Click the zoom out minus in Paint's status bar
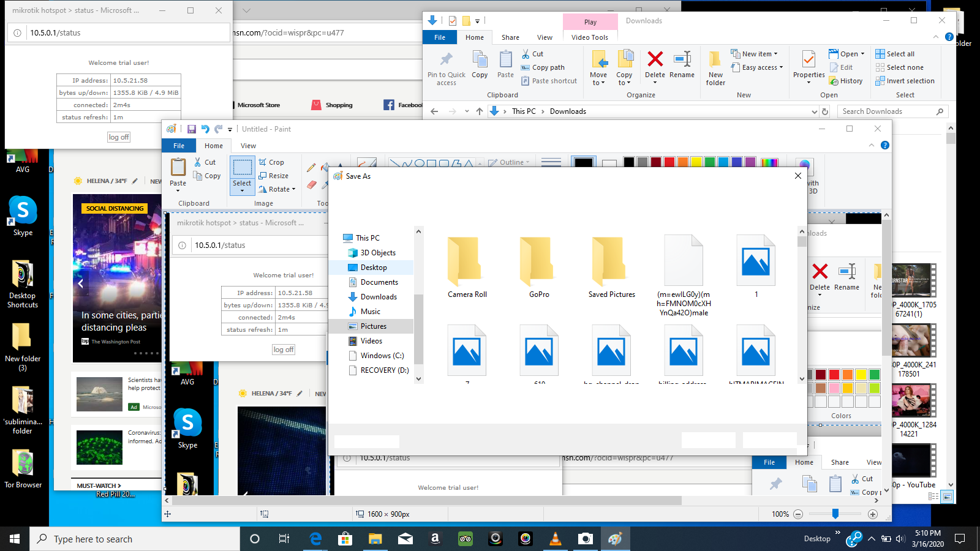The height and width of the screenshot is (551, 980). click(798, 514)
